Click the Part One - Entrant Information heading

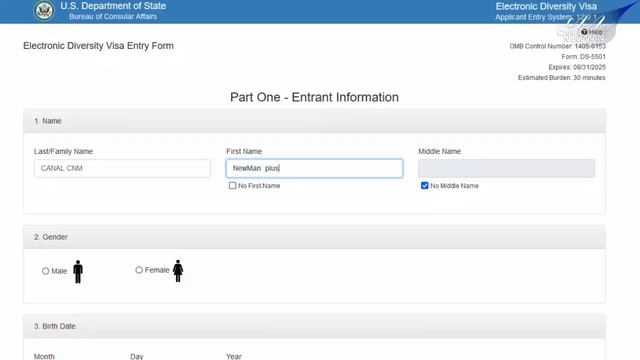tap(314, 97)
